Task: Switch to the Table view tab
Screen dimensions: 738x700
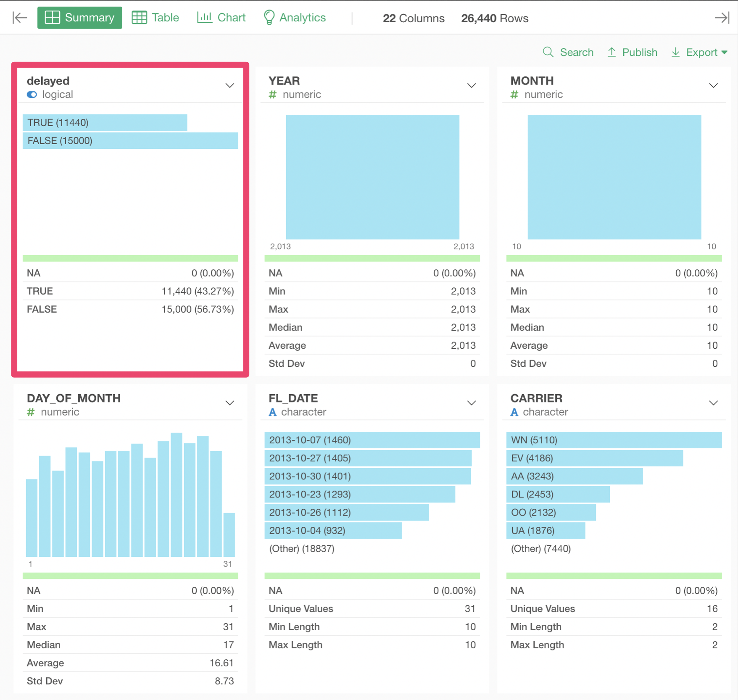Action: 156,18
